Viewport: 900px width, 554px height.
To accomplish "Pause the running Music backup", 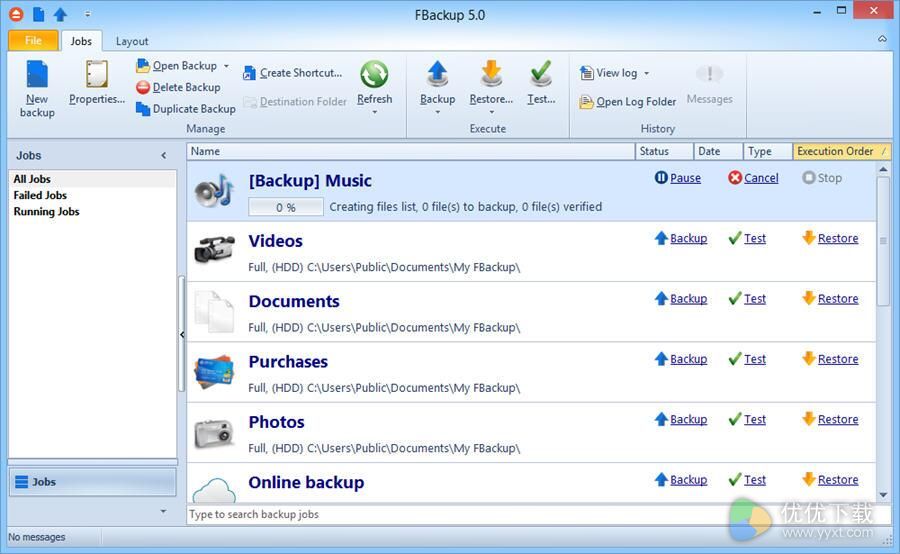I will click(678, 178).
